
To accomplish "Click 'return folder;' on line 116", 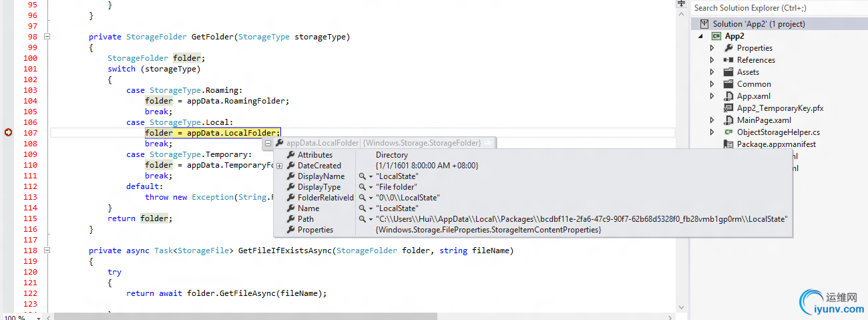I will point(140,218).
